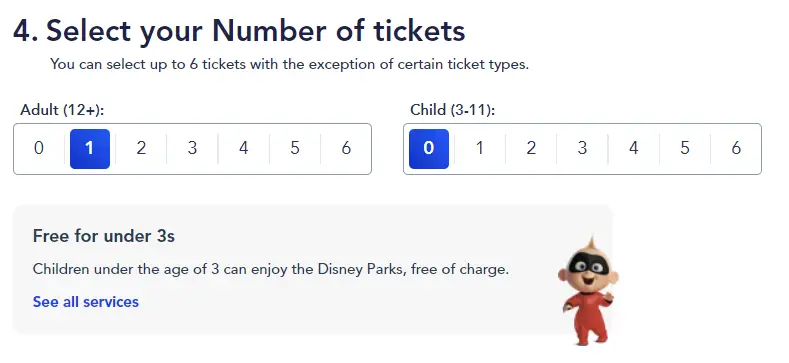This screenshot has height=363, width=789.
Task: Keep 0 child tickets selected
Action: tap(429, 149)
